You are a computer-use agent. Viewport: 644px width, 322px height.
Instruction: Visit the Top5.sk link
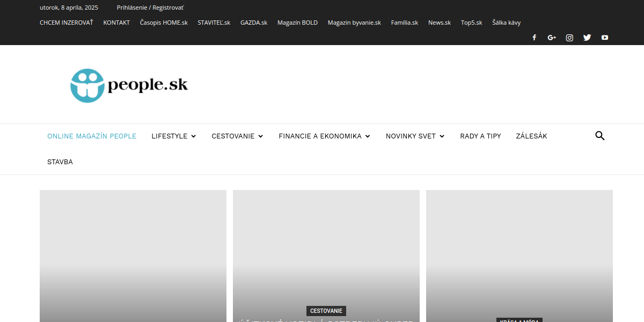(x=472, y=23)
